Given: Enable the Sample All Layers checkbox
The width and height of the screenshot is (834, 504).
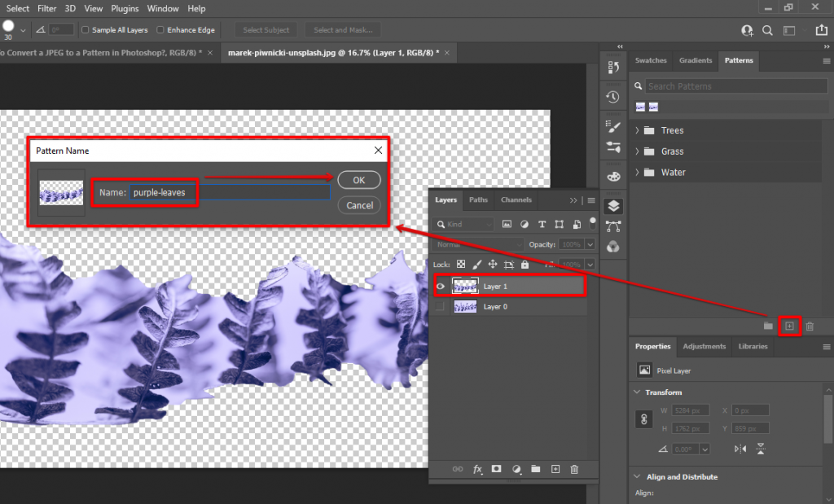Looking at the screenshot, I should pos(84,29).
